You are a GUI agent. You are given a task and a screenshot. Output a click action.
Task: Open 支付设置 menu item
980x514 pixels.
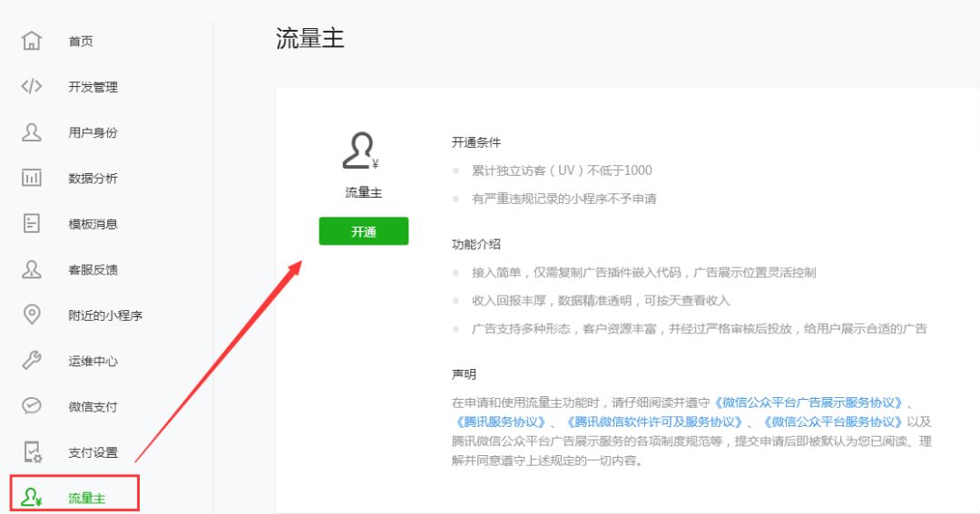(93, 452)
